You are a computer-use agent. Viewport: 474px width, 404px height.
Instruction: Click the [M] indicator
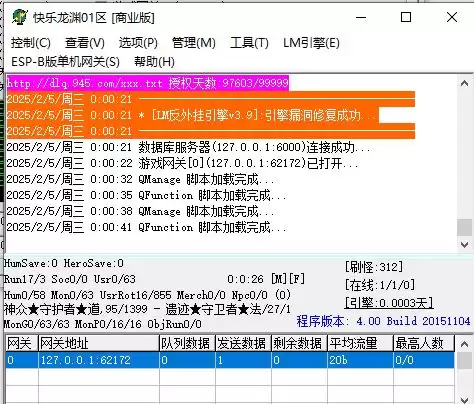[279, 279]
